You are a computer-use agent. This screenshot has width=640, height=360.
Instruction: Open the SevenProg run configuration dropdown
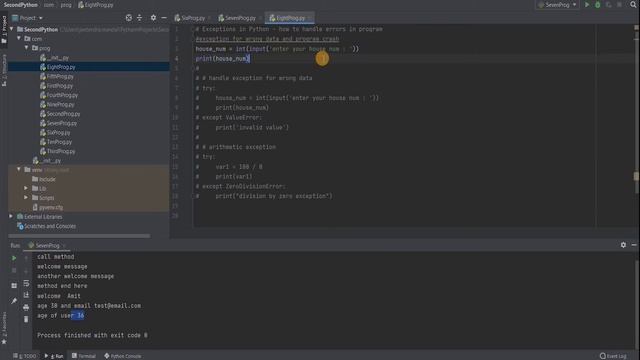(558, 5)
